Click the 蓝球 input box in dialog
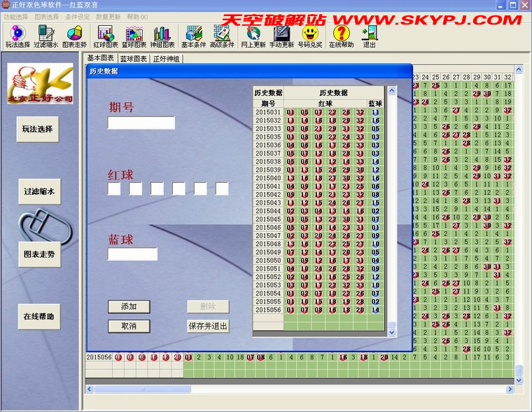532x412 pixels. [x=132, y=254]
